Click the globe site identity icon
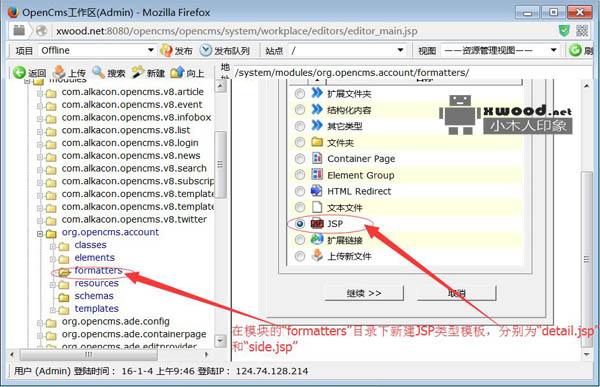 (42, 31)
